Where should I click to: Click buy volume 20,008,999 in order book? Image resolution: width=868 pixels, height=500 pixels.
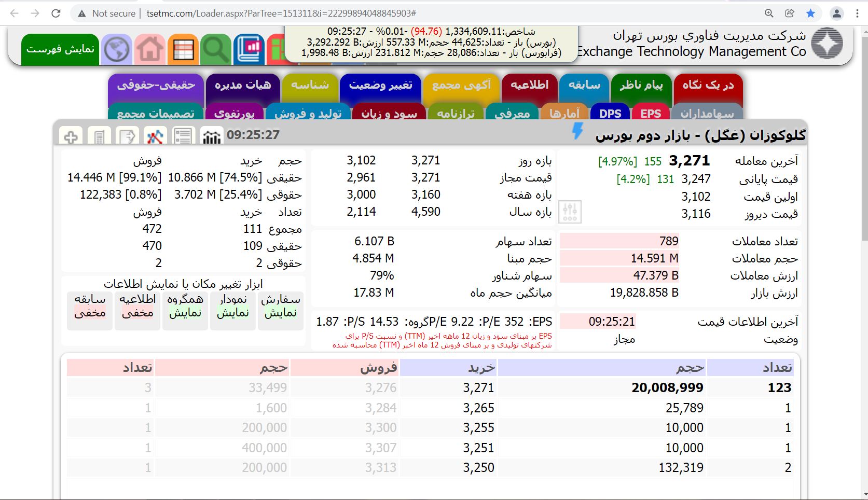[x=667, y=387]
